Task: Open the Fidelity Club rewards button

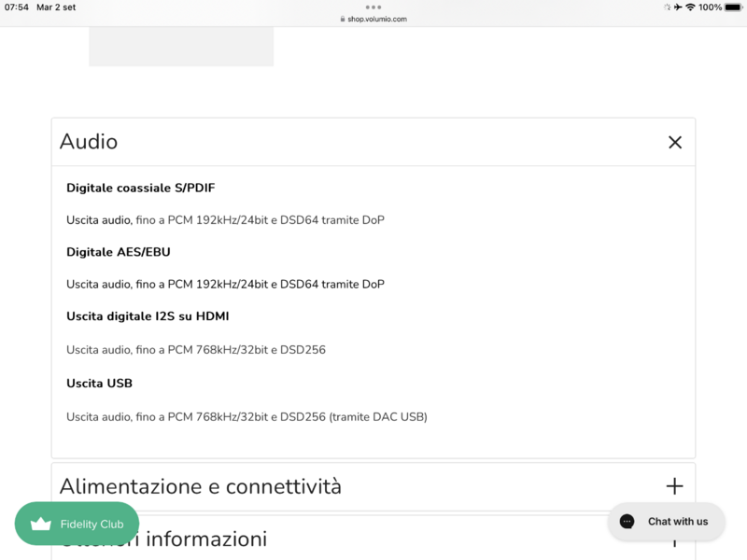Action: [77, 524]
